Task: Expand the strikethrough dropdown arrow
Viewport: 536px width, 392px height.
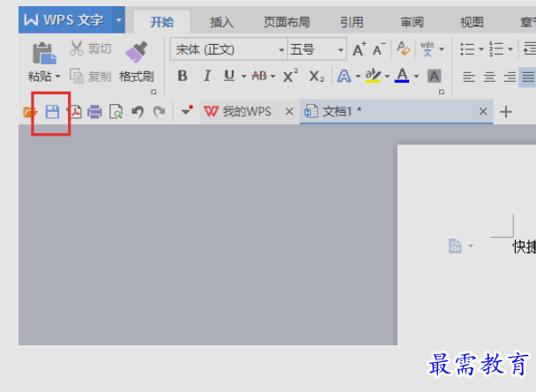Action: pyautogui.click(x=272, y=77)
